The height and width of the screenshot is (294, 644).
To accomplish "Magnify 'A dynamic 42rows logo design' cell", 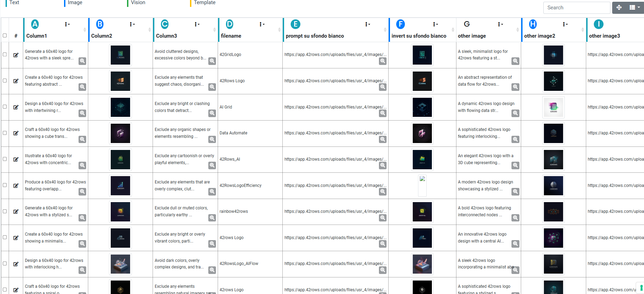I will (516, 113).
